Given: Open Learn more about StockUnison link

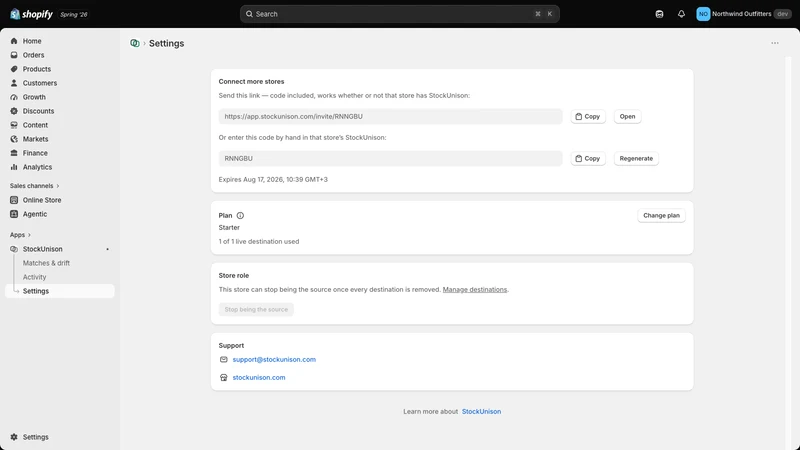Looking at the screenshot, I should (481, 411).
